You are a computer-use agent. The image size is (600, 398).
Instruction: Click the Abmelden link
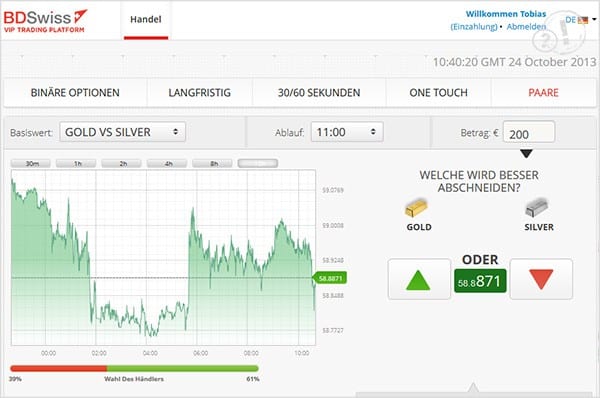(526, 27)
